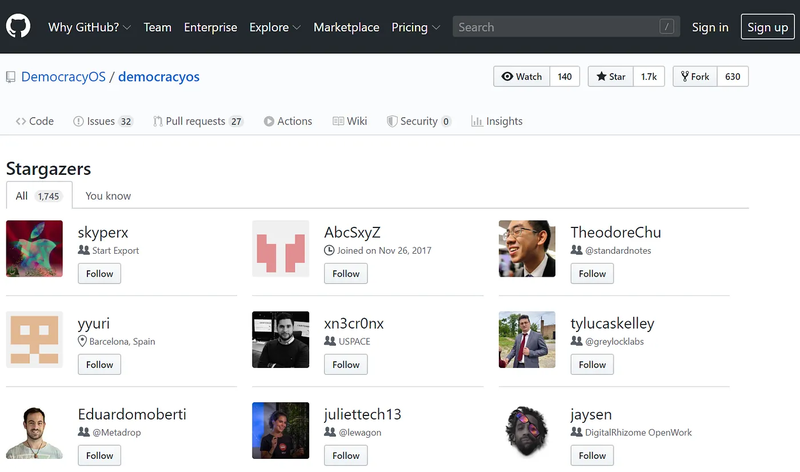The width and height of the screenshot is (800, 472).
Task: Open skyperx's apple avatar
Action: [34, 249]
